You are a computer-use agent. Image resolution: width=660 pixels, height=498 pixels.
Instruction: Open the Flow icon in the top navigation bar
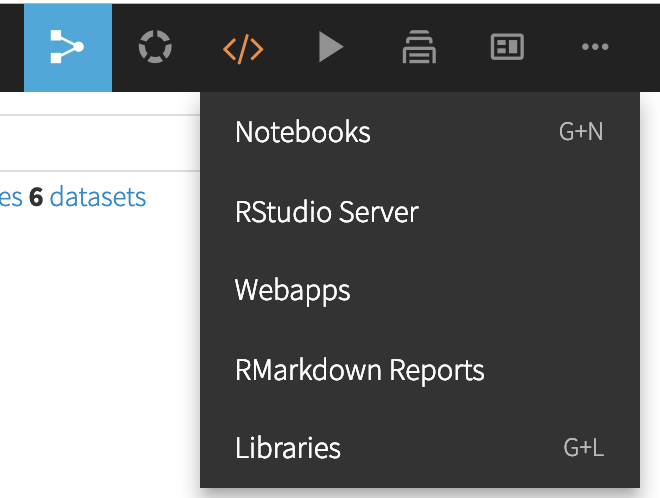coord(68,47)
